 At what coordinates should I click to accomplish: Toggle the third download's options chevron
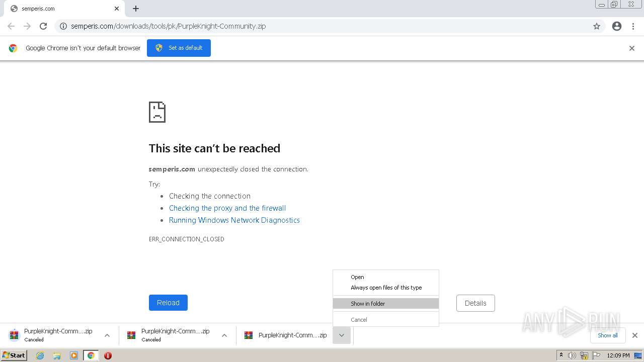coord(342,335)
